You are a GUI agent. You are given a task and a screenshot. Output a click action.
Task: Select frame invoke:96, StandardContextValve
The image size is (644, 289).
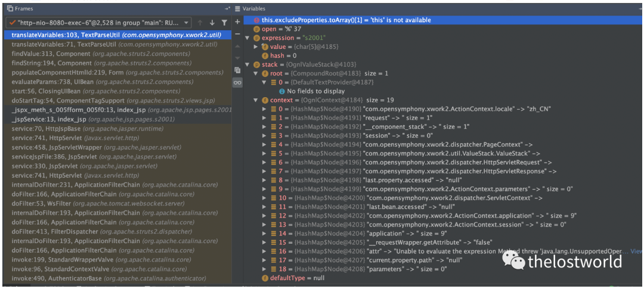(x=118, y=269)
